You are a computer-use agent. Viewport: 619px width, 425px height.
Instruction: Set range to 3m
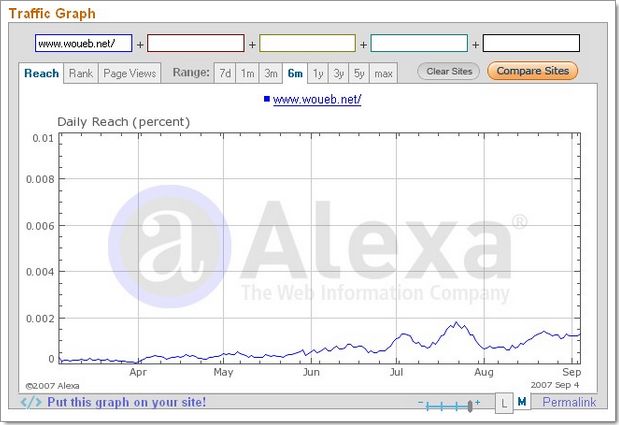[271, 73]
